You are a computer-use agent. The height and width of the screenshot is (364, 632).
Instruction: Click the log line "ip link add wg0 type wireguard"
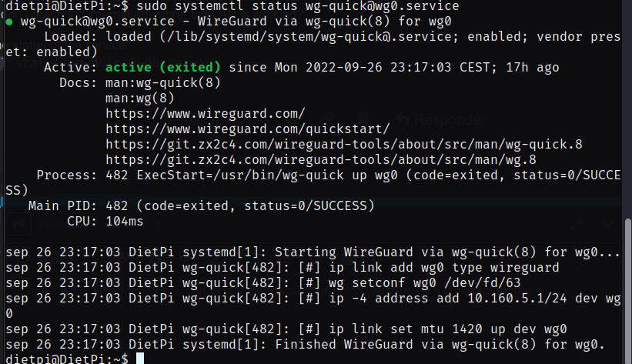tap(444, 268)
